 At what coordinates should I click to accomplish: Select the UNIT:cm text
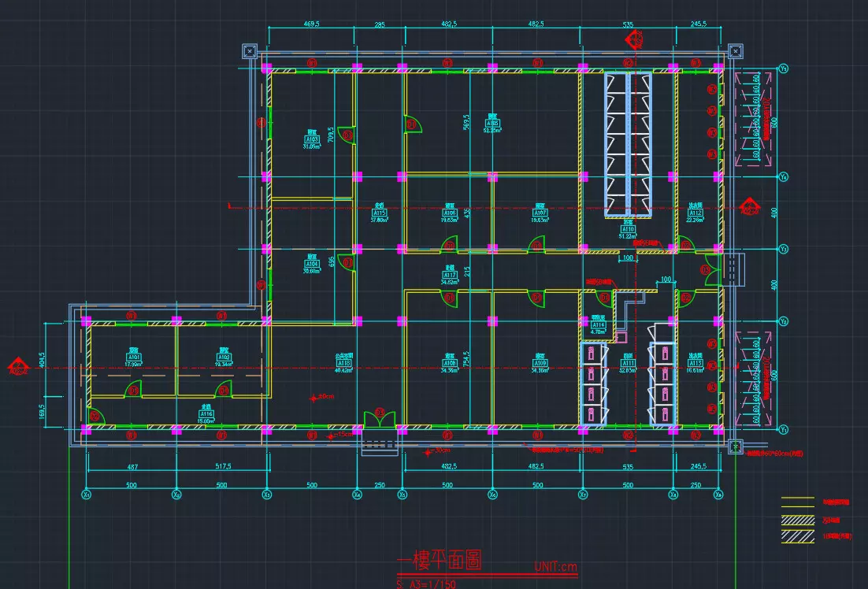(x=556, y=566)
